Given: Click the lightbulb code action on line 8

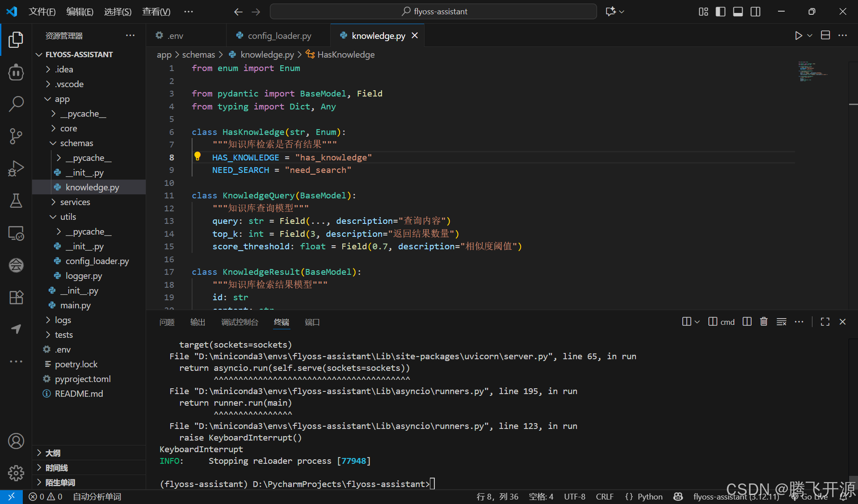Looking at the screenshot, I should (x=198, y=156).
